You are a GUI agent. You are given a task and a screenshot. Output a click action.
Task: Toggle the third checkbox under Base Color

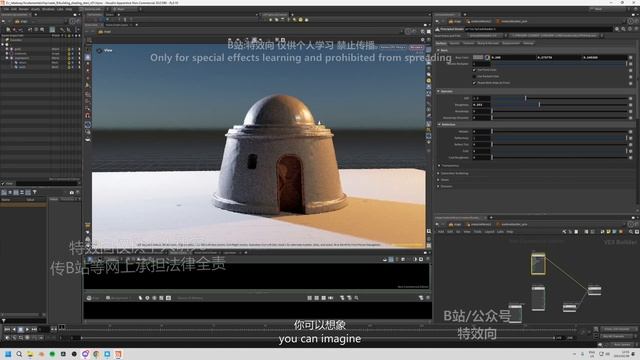tap(474, 83)
